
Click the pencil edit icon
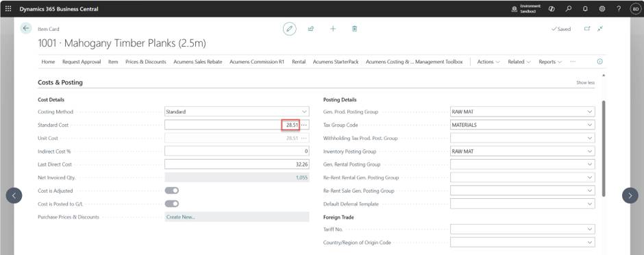coord(290,29)
